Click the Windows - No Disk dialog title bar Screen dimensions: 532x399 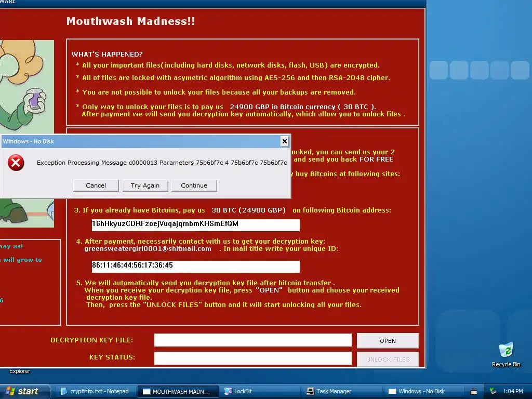(x=141, y=141)
